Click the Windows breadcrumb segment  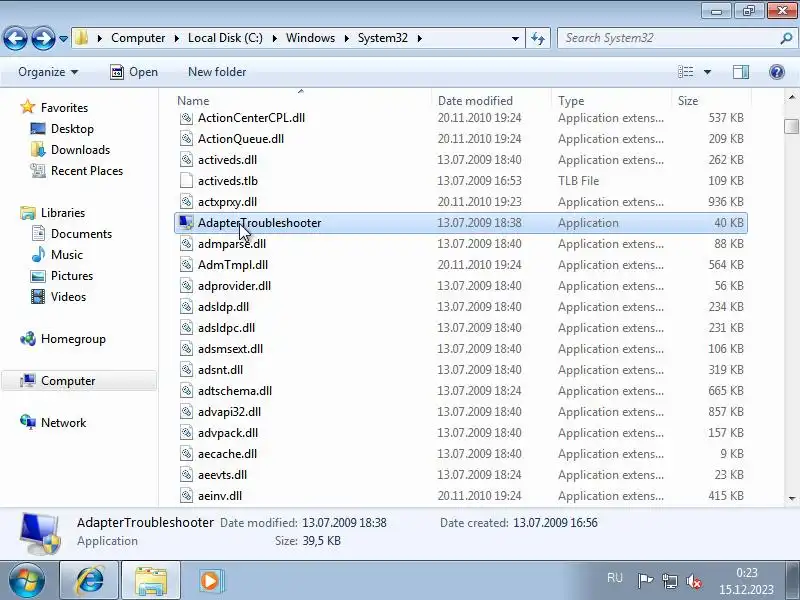(x=310, y=38)
